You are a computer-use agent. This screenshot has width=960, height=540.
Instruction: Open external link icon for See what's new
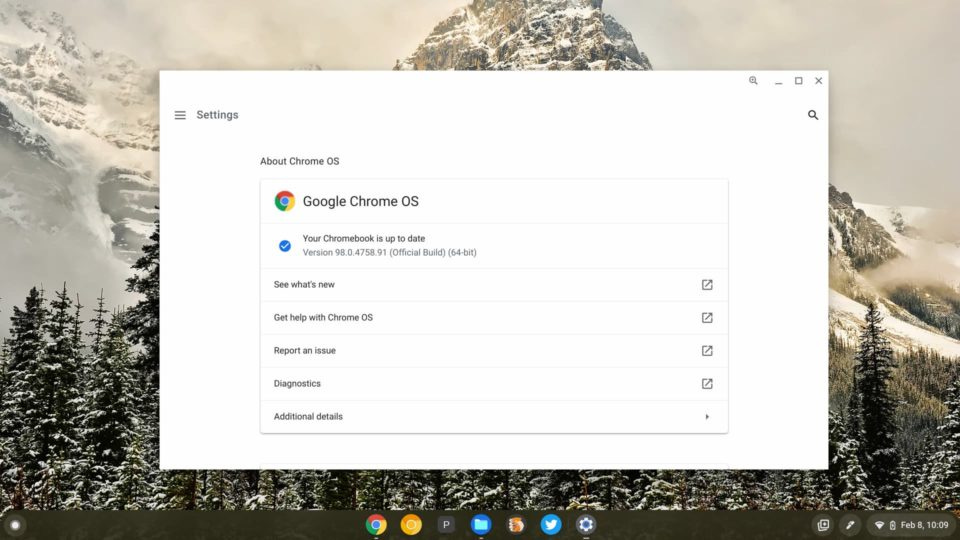707,285
